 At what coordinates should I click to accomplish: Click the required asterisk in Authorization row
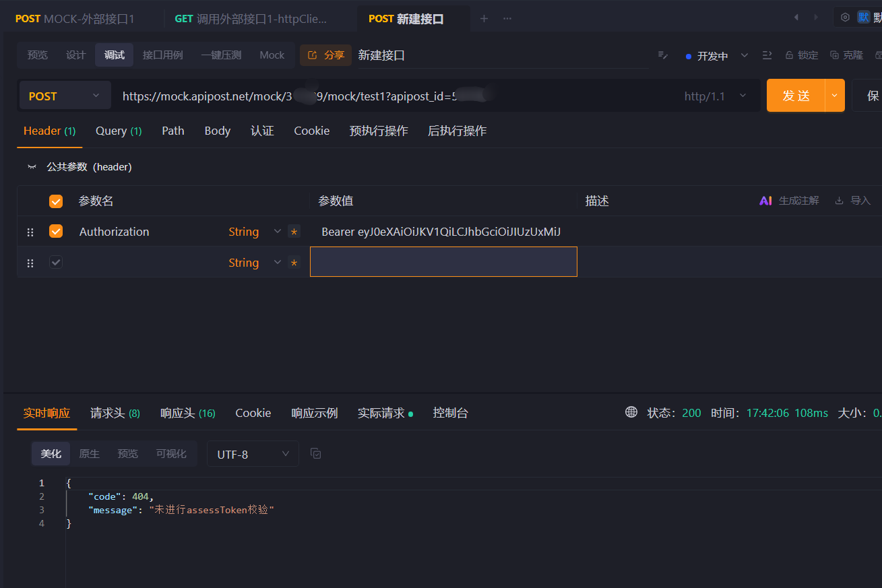click(x=294, y=232)
